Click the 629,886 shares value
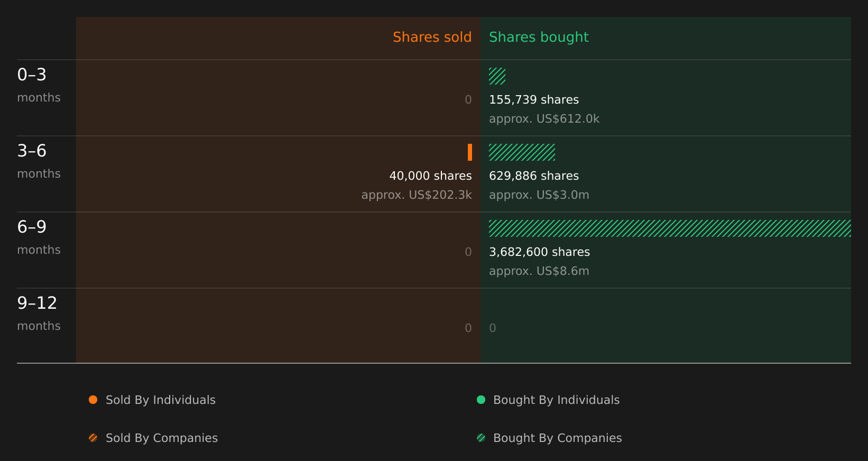The height and width of the screenshot is (461, 868). [534, 176]
